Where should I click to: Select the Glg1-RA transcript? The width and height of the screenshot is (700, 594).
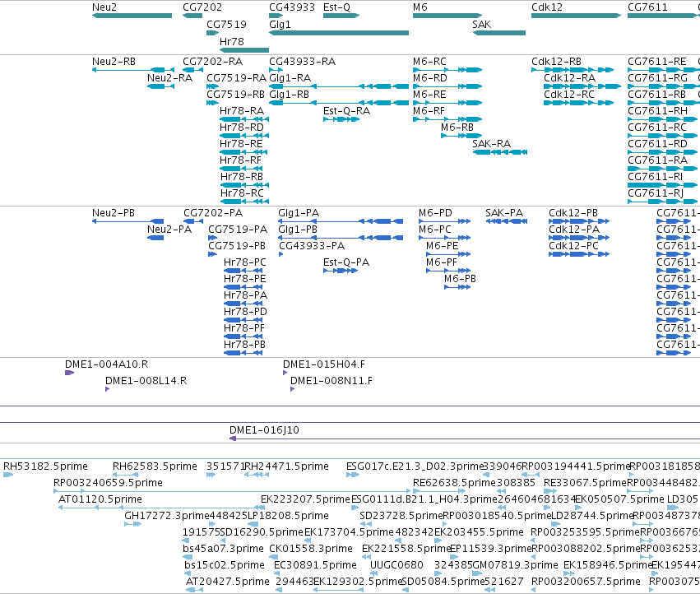tap(339, 86)
